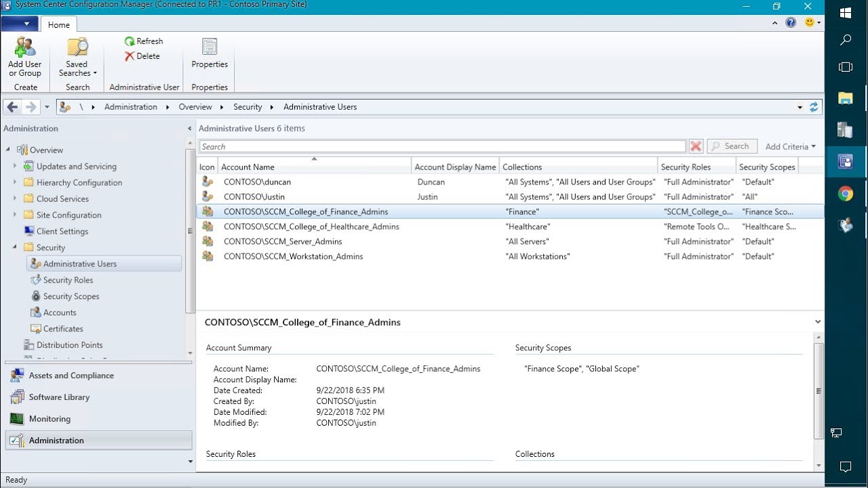Expand the Cloud Services node
Screen dimensions: 868x488
15,199
